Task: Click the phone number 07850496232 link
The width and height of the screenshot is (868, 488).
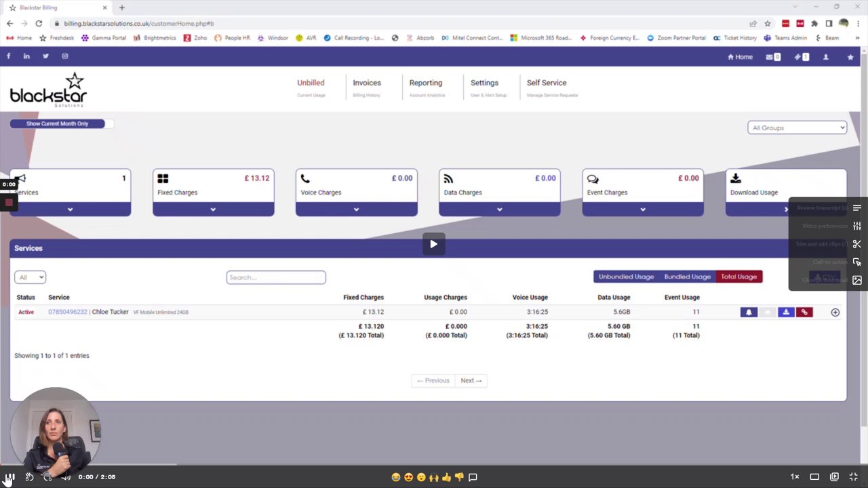Action: tap(68, 312)
